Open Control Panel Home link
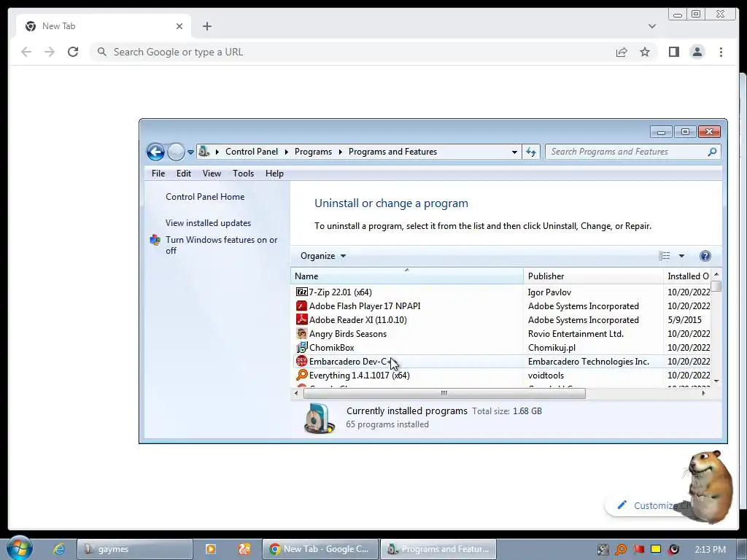 click(205, 197)
